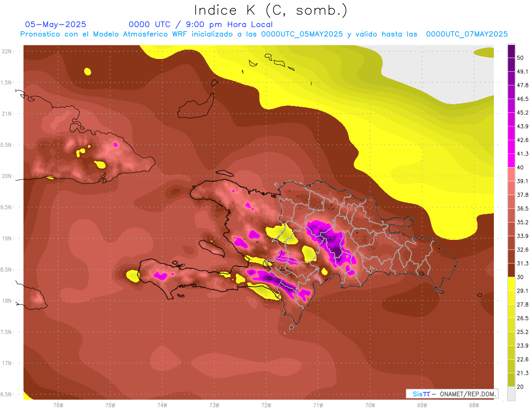This screenshot has width=532, height=411.
Task: Click the 18N latitude axis label
Action: [x=8, y=301]
